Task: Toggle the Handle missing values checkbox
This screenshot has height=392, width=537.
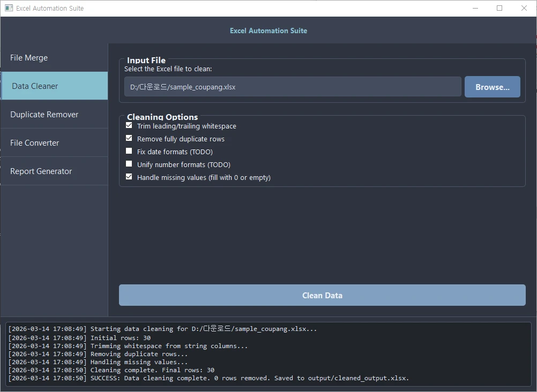Action: 129,177
